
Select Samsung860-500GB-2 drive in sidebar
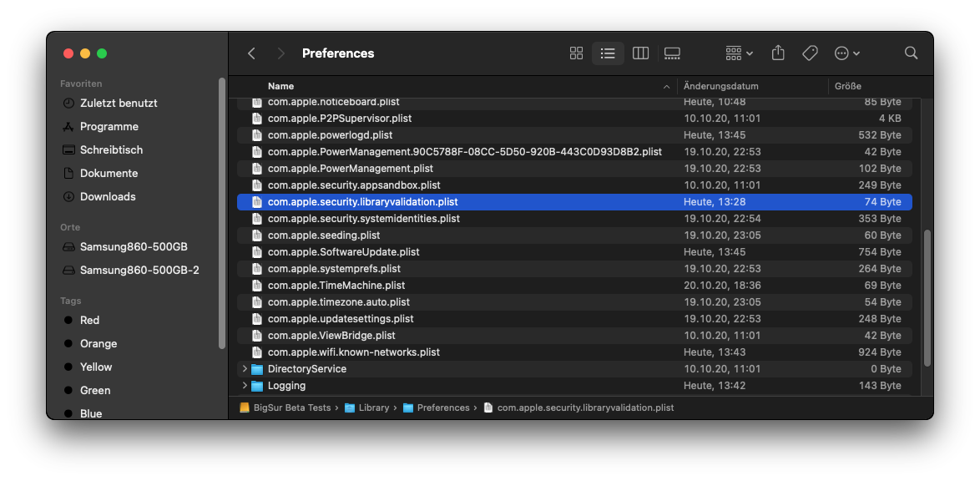pyautogui.click(x=139, y=271)
